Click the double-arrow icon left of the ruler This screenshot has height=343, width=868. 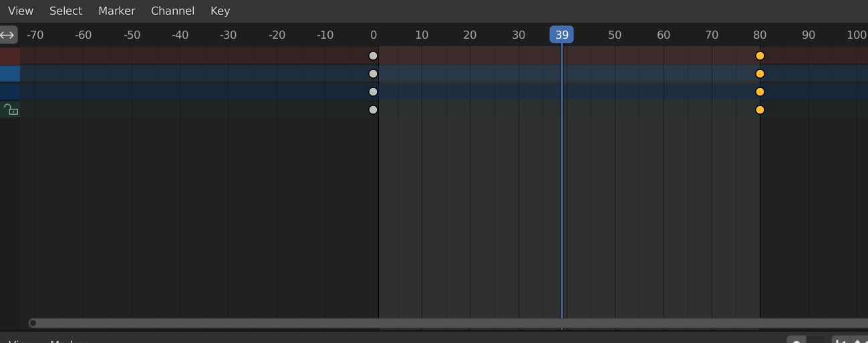coord(8,35)
